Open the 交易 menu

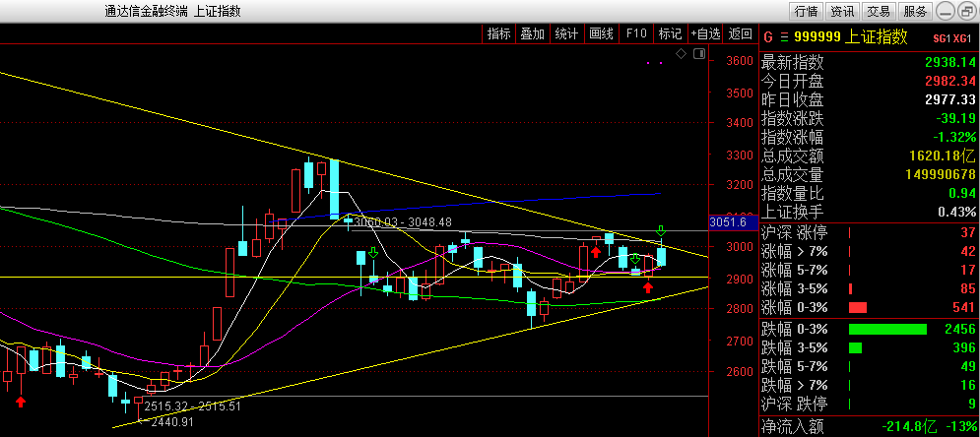click(x=879, y=11)
